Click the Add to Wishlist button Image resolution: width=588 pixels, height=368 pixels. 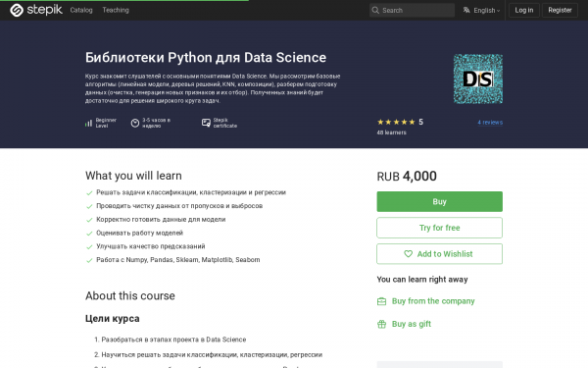pos(439,254)
